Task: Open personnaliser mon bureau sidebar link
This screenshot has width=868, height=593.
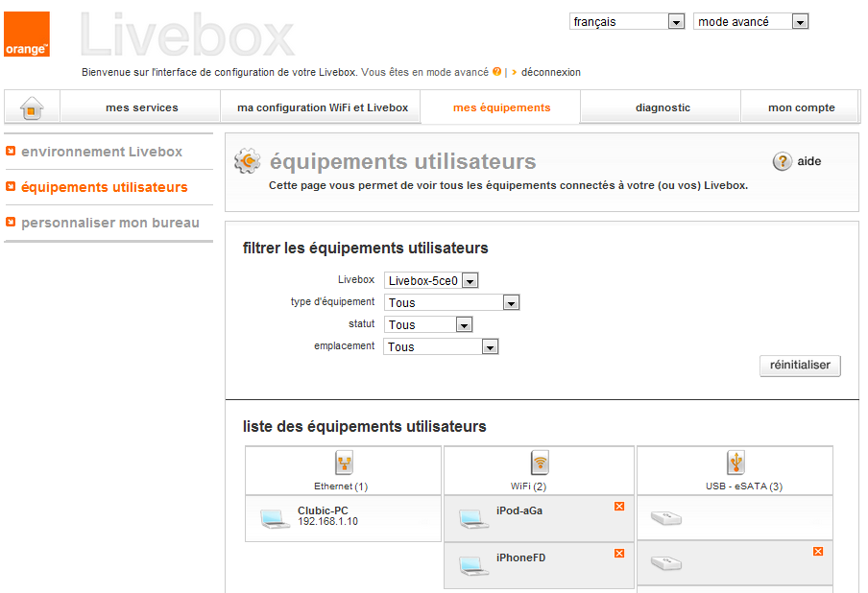Action: 110,223
